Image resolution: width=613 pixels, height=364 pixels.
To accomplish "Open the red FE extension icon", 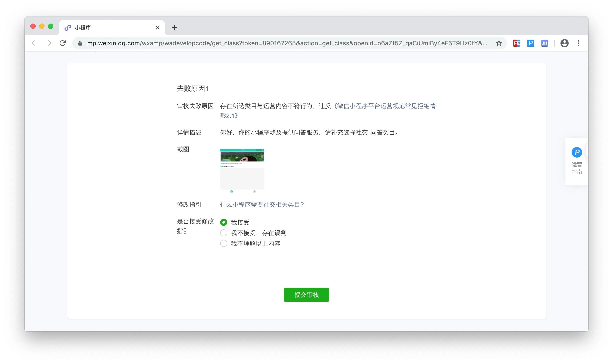I will click(x=516, y=43).
